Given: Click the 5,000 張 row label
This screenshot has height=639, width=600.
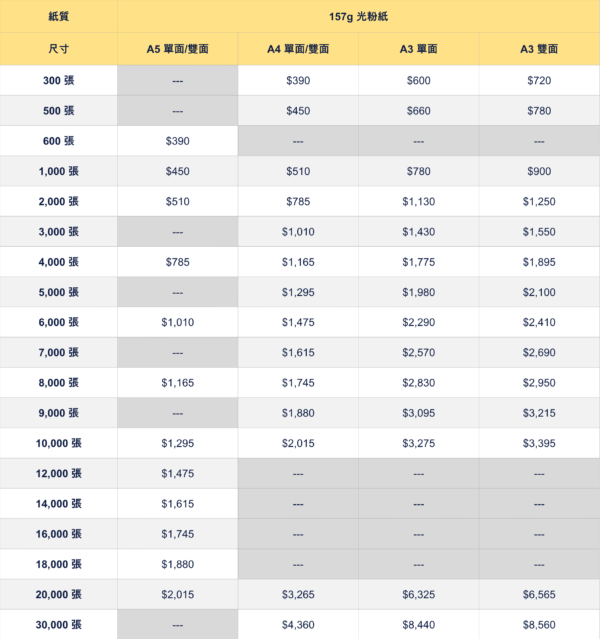Looking at the screenshot, I should [x=59, y=292].
